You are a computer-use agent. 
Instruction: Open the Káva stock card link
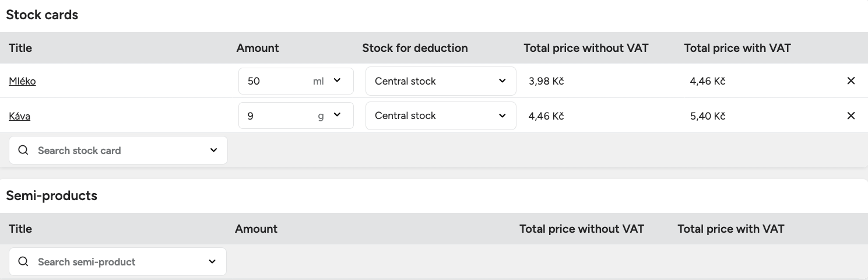pyautogui.click(x=19, y=117)
